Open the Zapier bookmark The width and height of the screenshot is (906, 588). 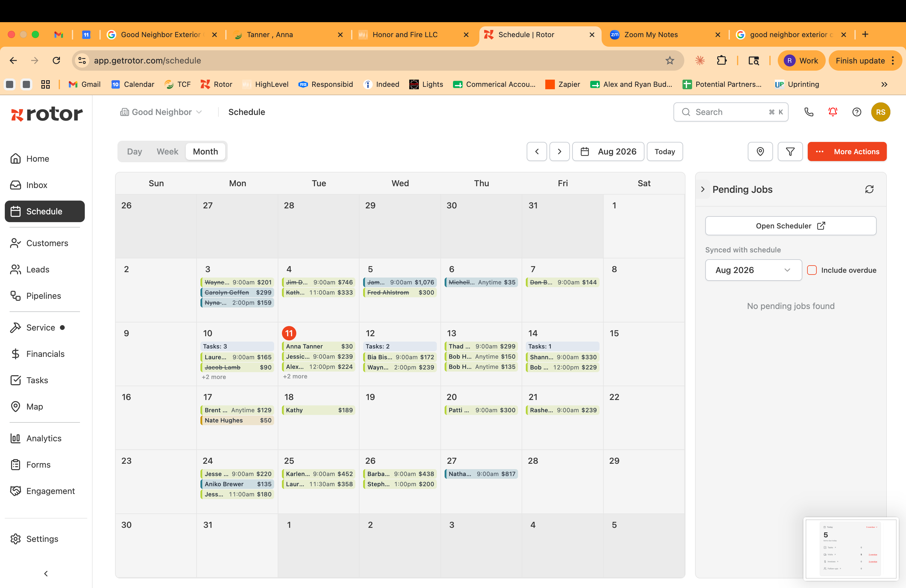pyautogui.click(x=563, y=84)
